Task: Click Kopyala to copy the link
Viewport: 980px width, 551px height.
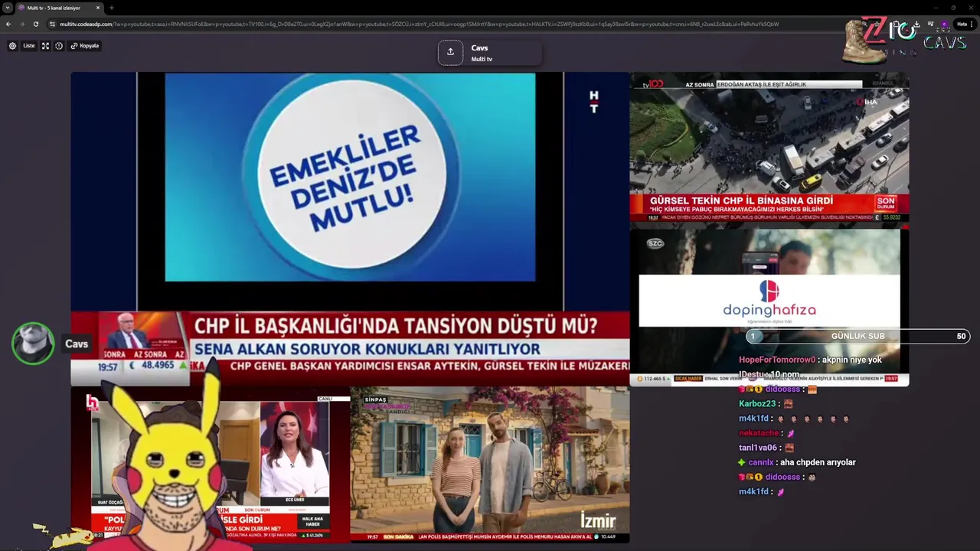Action: pos(85,46)
